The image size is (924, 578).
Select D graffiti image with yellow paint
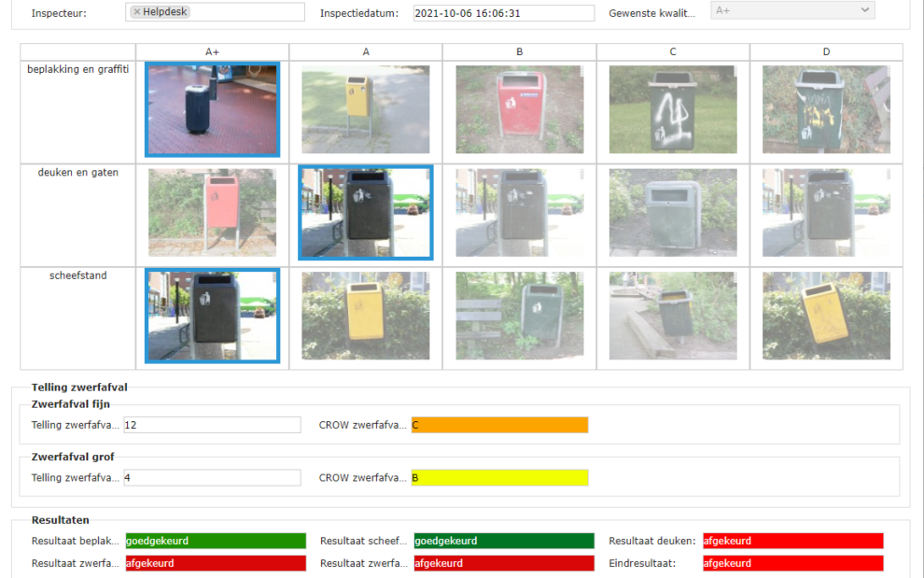click(x=825, y=109)
